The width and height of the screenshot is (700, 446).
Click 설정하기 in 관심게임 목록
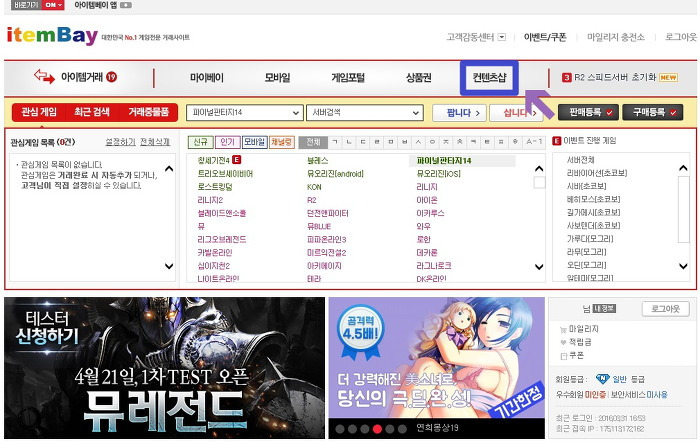tap(121, 142)
